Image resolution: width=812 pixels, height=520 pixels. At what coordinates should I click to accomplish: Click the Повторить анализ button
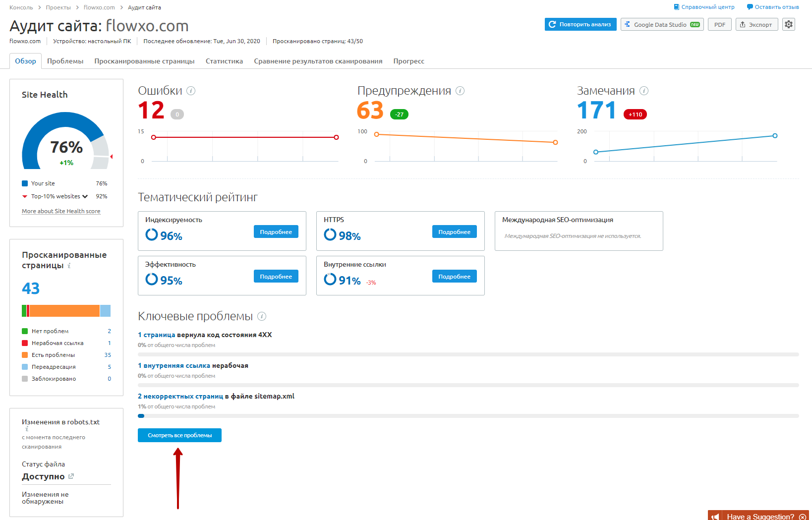pos(580,24)
